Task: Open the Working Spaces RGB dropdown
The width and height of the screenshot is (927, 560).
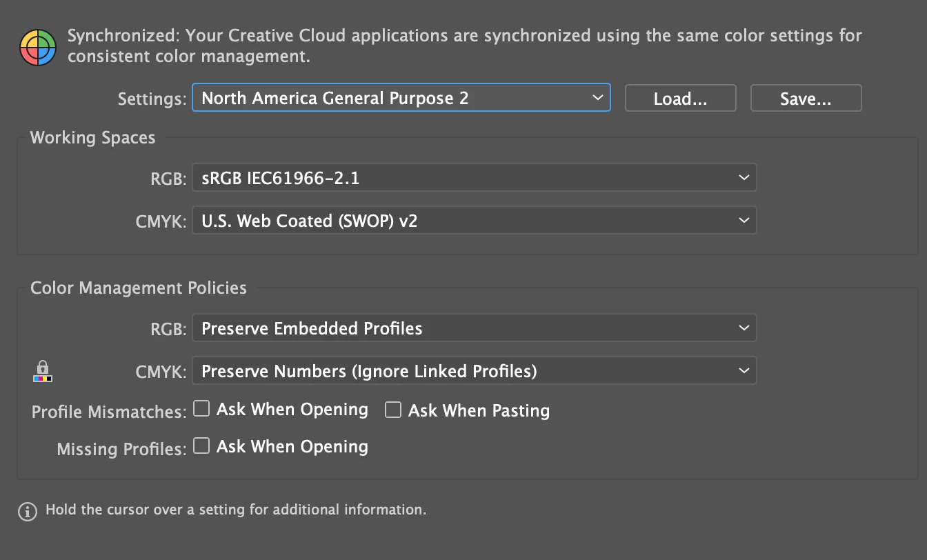Action: (x=474, y=178)
